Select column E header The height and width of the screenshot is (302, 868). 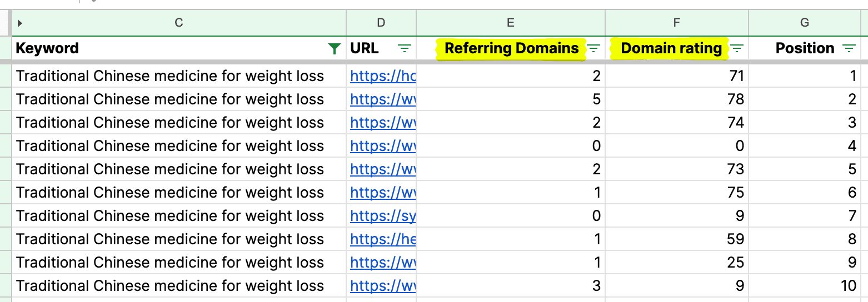[x=510, y=23]
